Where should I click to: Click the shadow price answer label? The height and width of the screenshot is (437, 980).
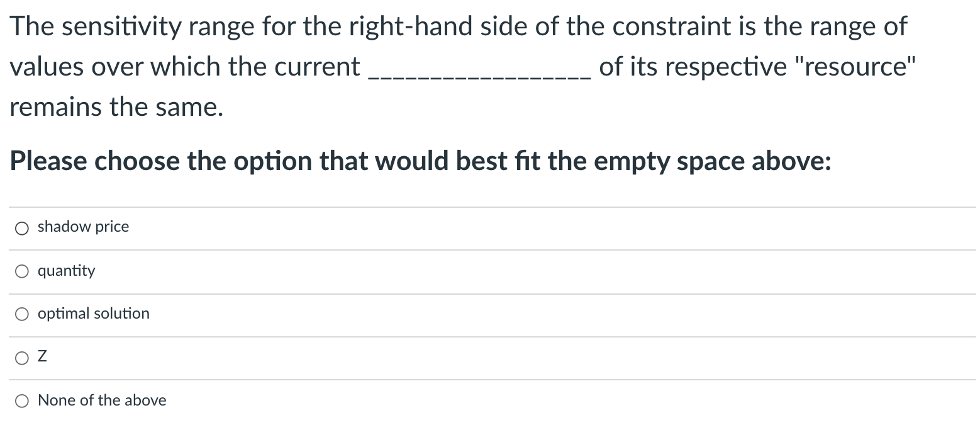pyautogui.click(x=83, y=227)
